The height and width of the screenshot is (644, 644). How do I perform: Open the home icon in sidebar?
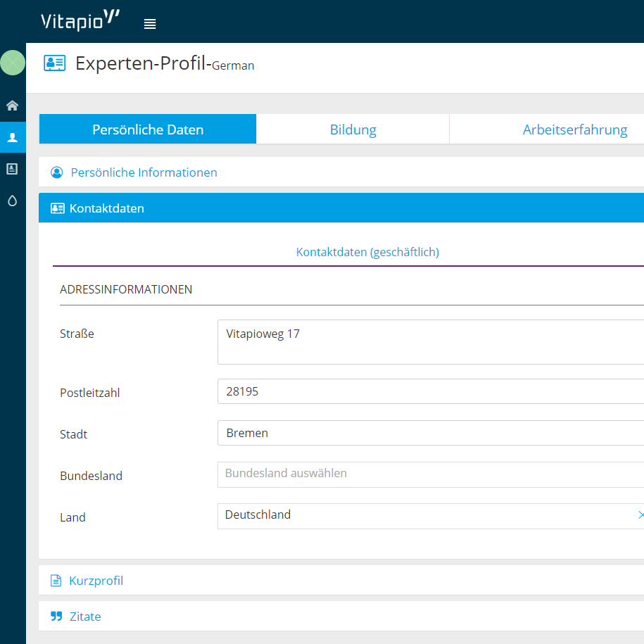[x=13, y=106]
